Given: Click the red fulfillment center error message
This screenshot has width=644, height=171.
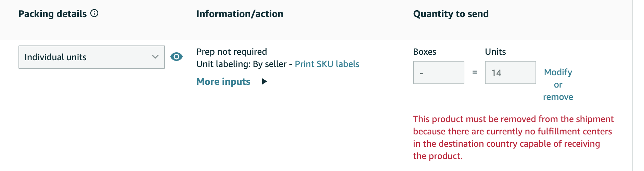Looking at the screenshot, I should coord(513,137).
